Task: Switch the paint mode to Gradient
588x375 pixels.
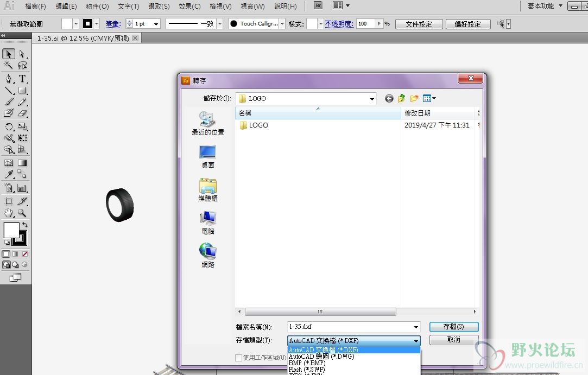Action: 15,254
